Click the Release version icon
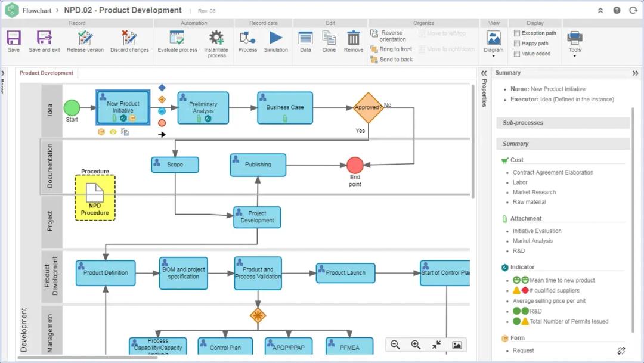 [85, 39]
